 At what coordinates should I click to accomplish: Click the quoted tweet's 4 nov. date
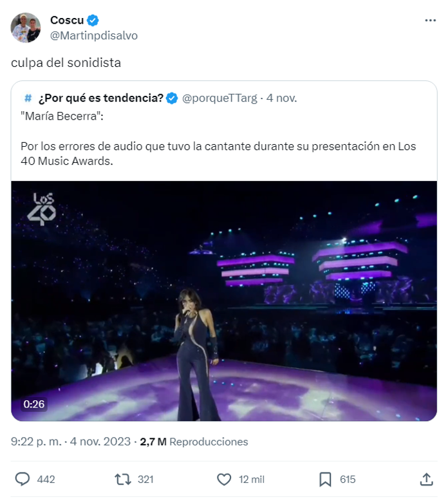pyautogui.click(x=281, y=98)
